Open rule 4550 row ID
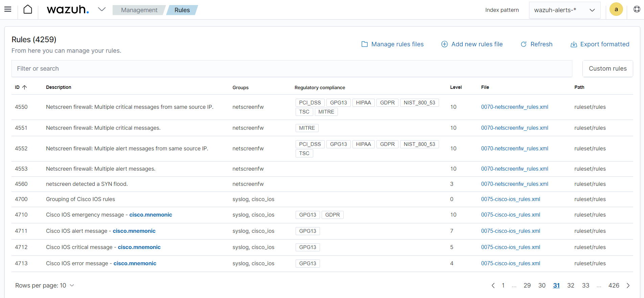Screen dimensions: 644x298 (21, 107)
